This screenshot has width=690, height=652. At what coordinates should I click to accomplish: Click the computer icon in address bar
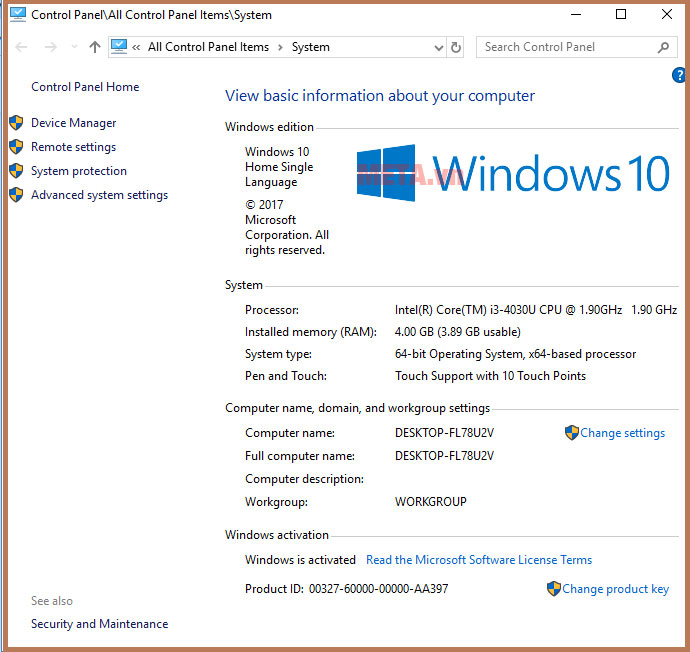[119, 47]
